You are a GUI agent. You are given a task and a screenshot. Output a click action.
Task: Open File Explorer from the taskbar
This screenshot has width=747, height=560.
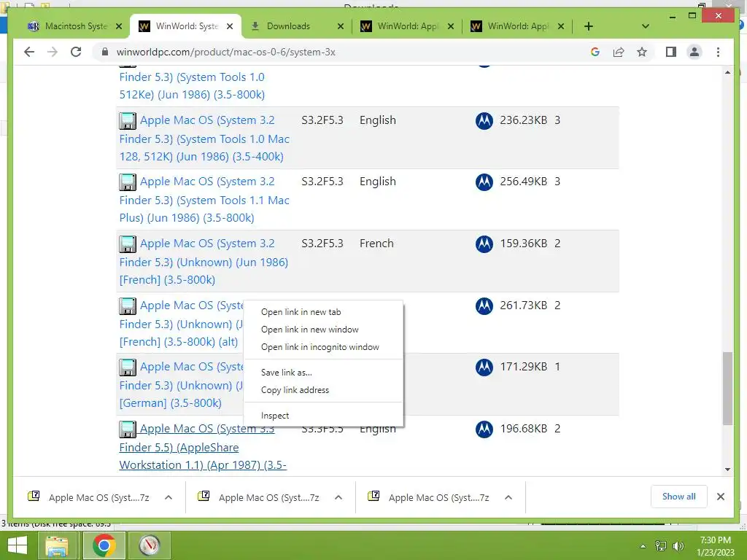click(57, 545)
